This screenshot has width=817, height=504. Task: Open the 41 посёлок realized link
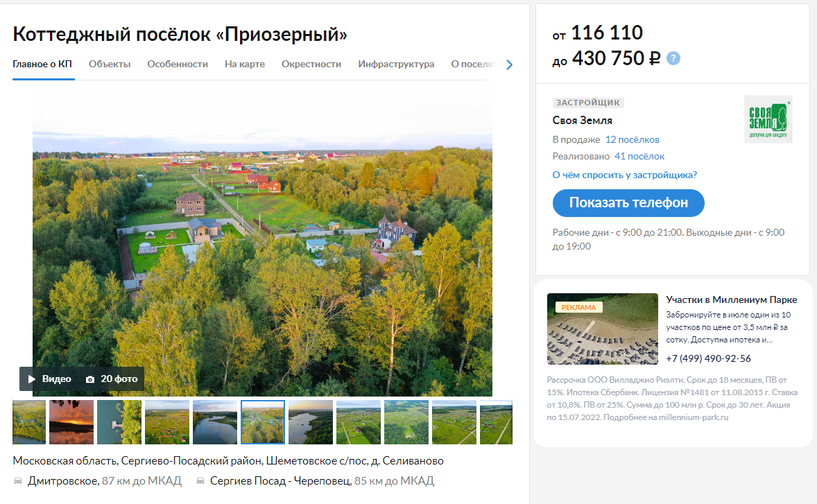(x=639, y=156)
